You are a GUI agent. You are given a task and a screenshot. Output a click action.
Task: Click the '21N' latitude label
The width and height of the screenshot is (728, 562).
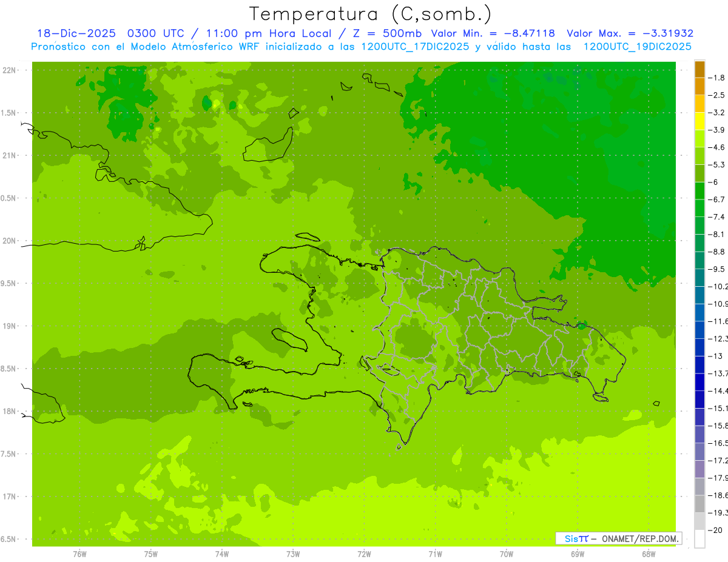click(9, 156)
